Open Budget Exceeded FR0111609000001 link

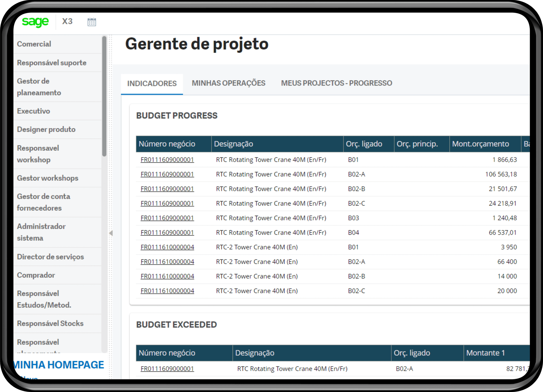[x=167, y=369]
